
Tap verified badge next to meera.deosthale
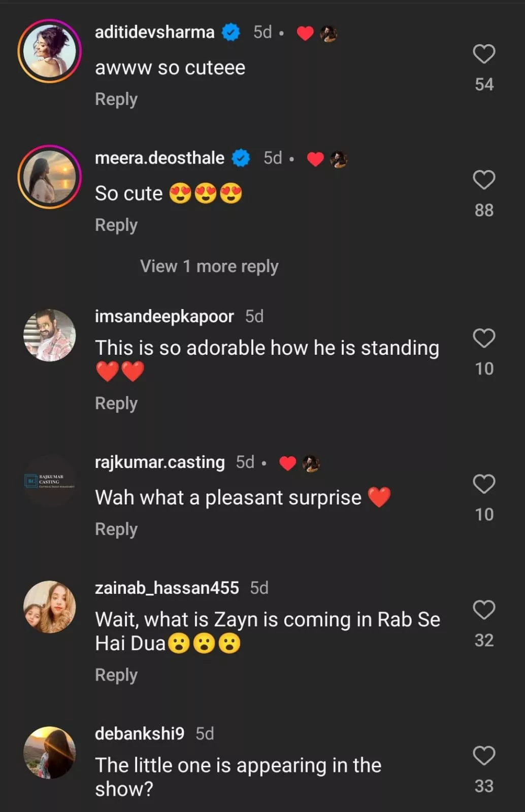click(241, 158)
